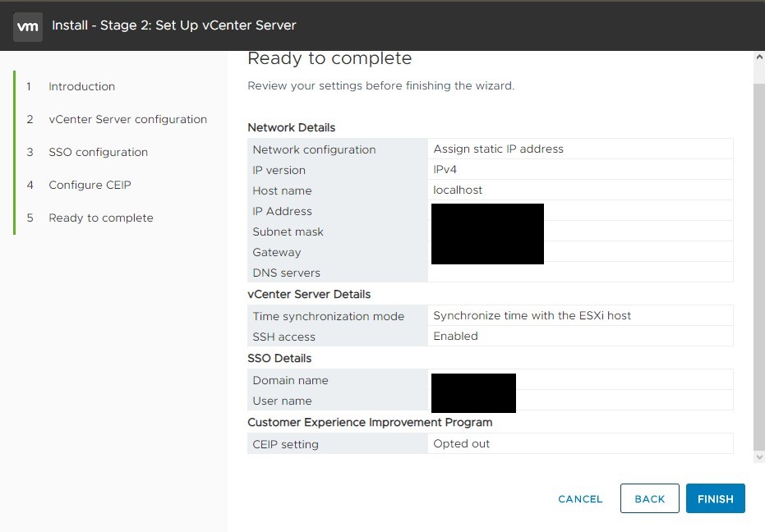
Task: Select 'Synchronize time with the ESXi host' value
Action: coord(532,315)
